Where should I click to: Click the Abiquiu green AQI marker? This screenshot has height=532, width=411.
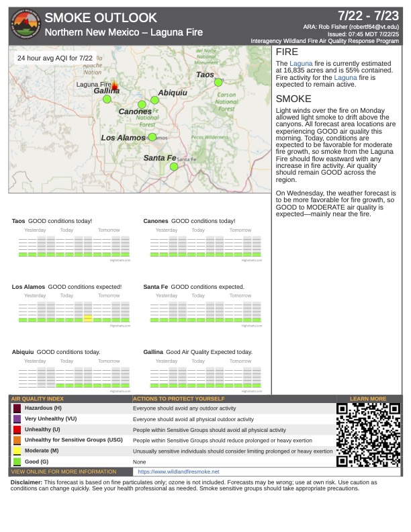click(x=154, y=100)
